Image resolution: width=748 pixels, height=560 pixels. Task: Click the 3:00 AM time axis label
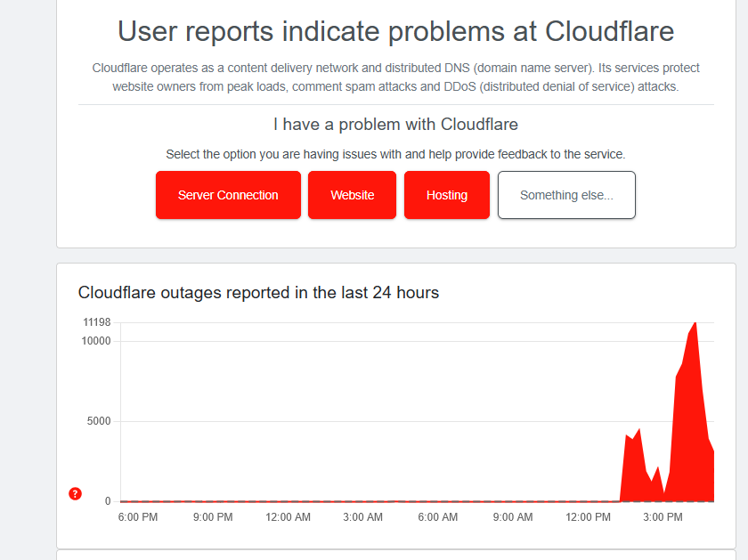pos(362,517)
